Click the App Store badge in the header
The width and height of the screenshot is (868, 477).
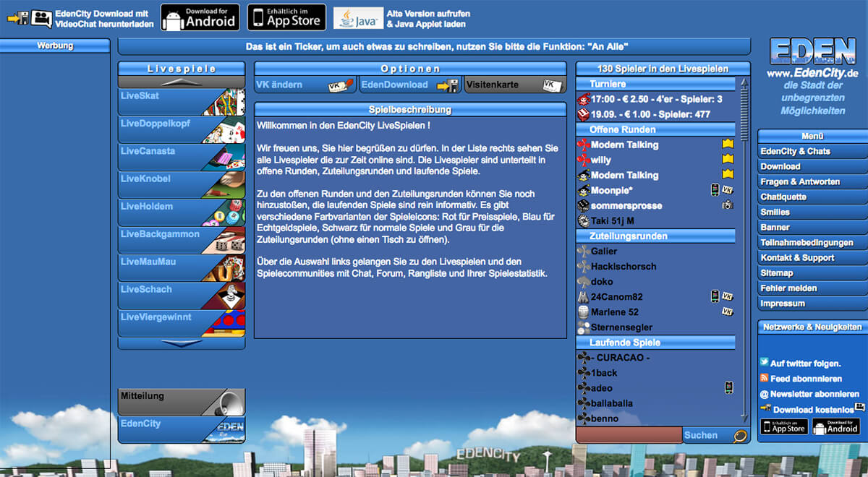286,17
